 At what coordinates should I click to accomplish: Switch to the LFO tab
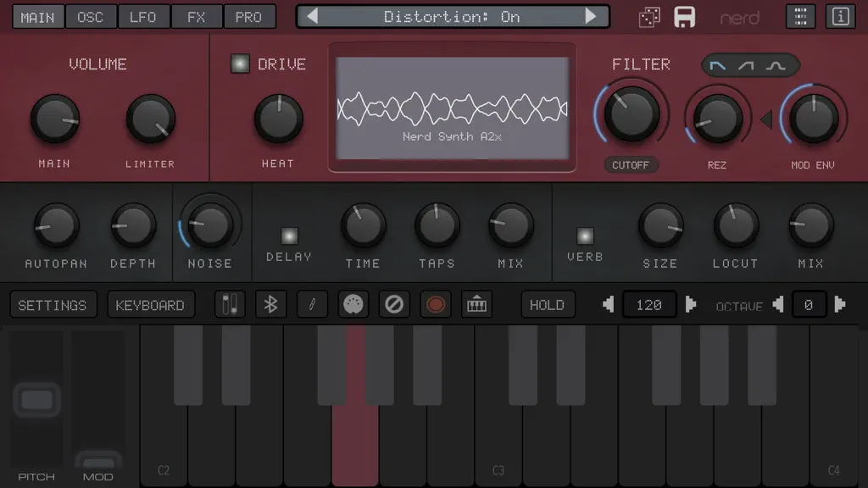point(142,17)
